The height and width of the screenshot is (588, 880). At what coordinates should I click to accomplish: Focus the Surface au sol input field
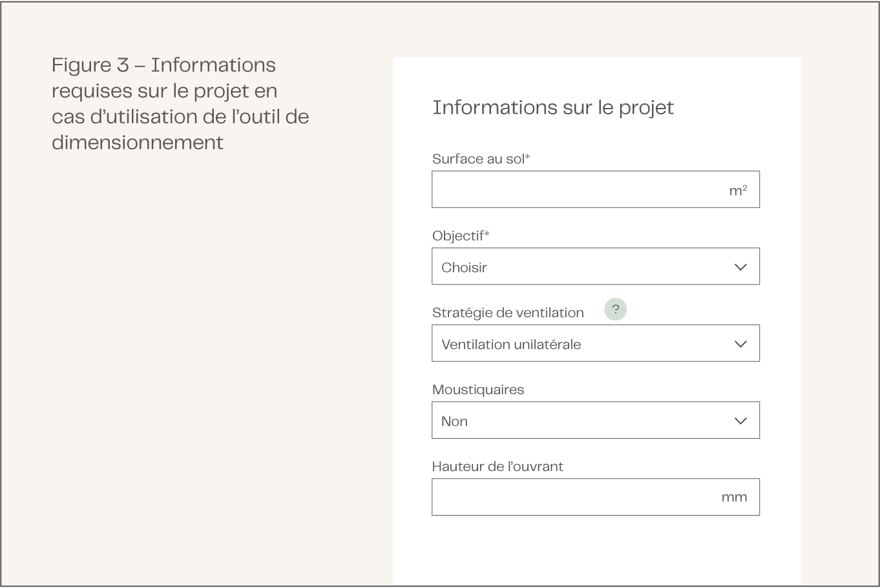point(575,190)
